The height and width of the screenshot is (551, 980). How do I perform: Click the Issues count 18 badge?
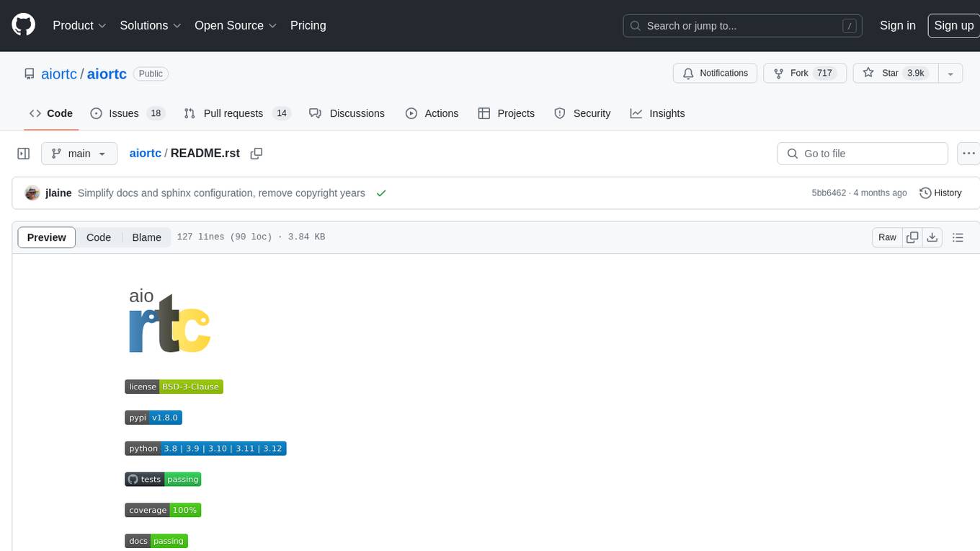click(x=155, y=113)
